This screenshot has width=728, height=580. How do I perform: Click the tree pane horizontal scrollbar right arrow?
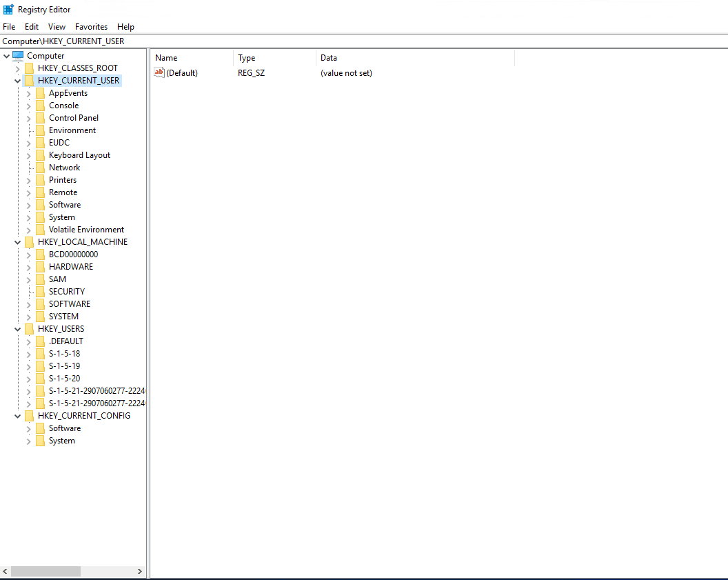[x=140, y=572]
